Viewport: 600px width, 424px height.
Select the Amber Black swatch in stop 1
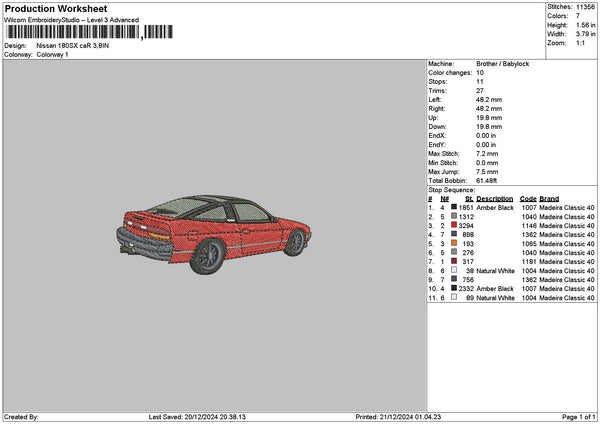pyautogui.click(x=454, y=207)
